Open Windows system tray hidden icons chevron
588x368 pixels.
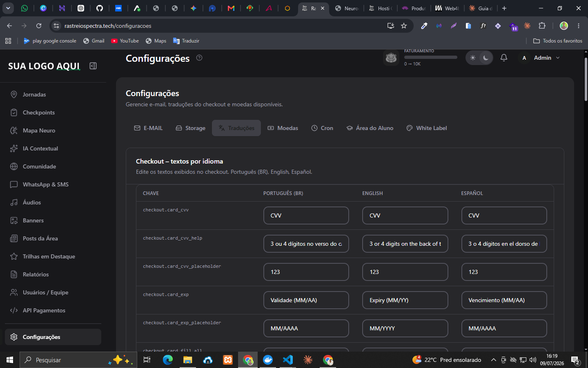tap(493, 360)
